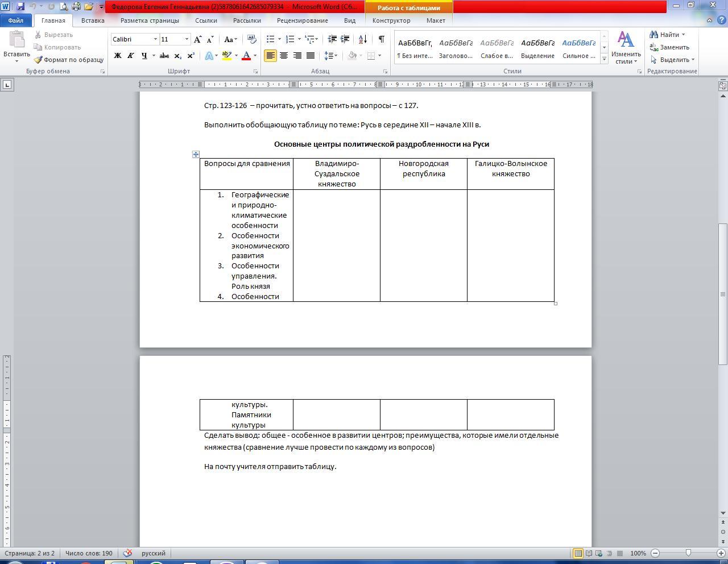Switch to the Разметка страницы tab
The width and height of the screenshot is (728, 564).
[x=150, y=20]
